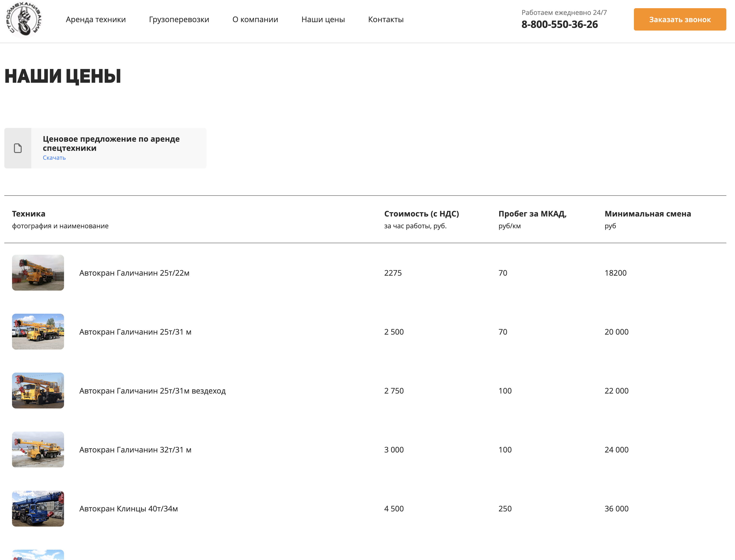Image resolution: width=735 pixels, height=560 pixels.
Task: Click minimum shift value 36 000
Action: pyautogui.click(x=617, y=509)
